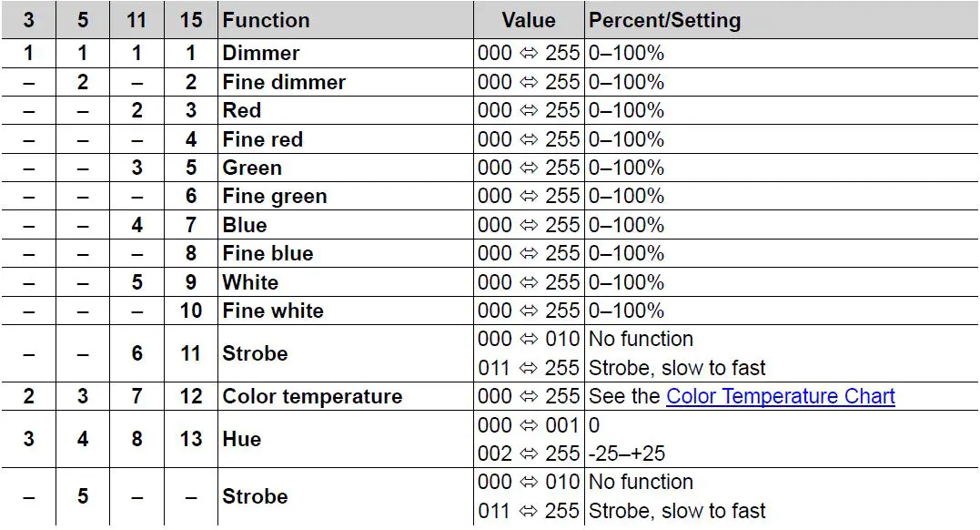Image resolution: width=980 pixels, height=530 pixels.
Task: Click the Percent/Setting column header
Action: click(x=664, y=20)
